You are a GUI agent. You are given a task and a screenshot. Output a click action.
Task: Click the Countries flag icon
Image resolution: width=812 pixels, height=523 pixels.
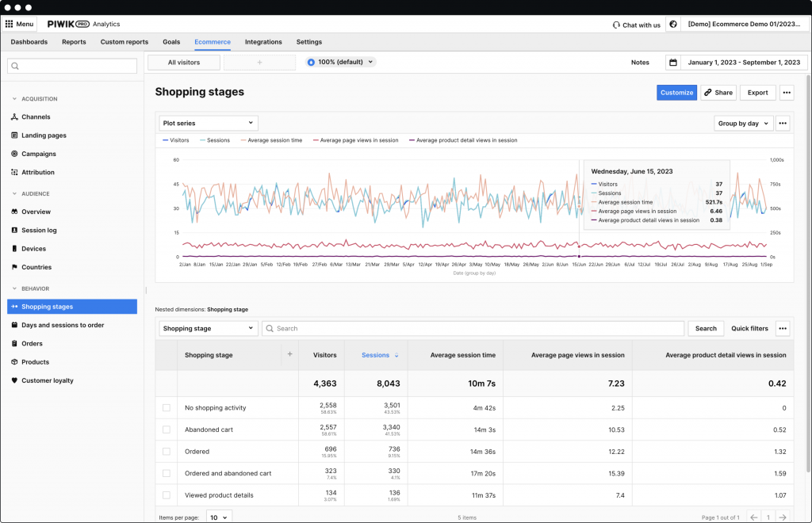click(14, 267)
